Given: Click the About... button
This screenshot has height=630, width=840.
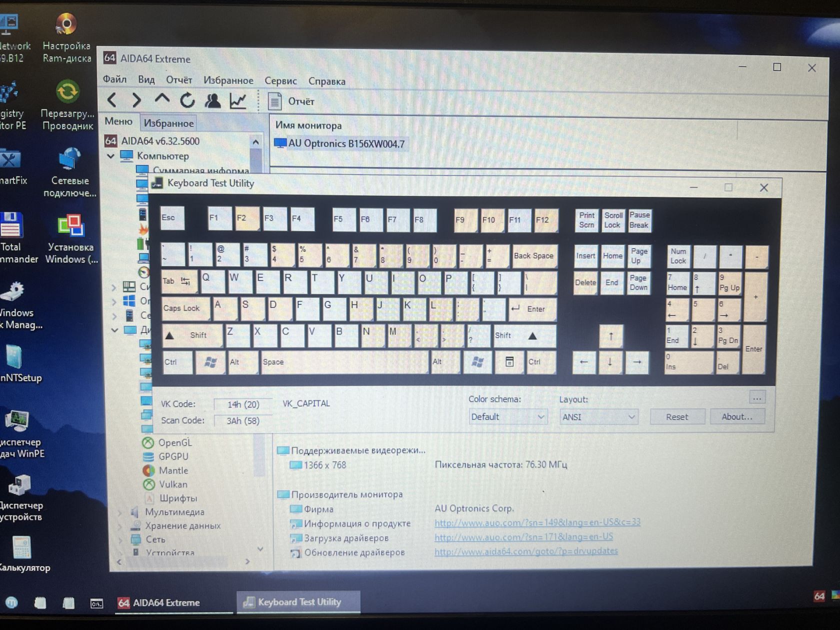Looking at the screenshot, I should coord(736,416).
